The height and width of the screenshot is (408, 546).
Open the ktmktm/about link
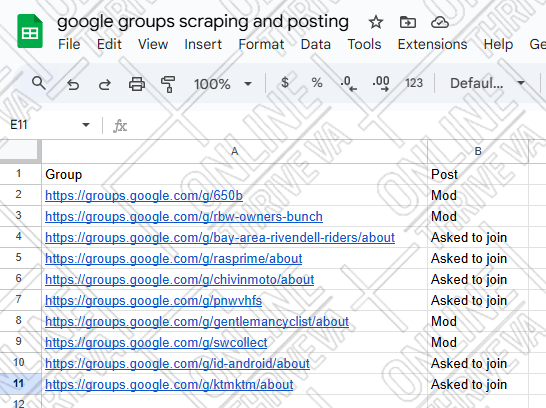point(169,384)
